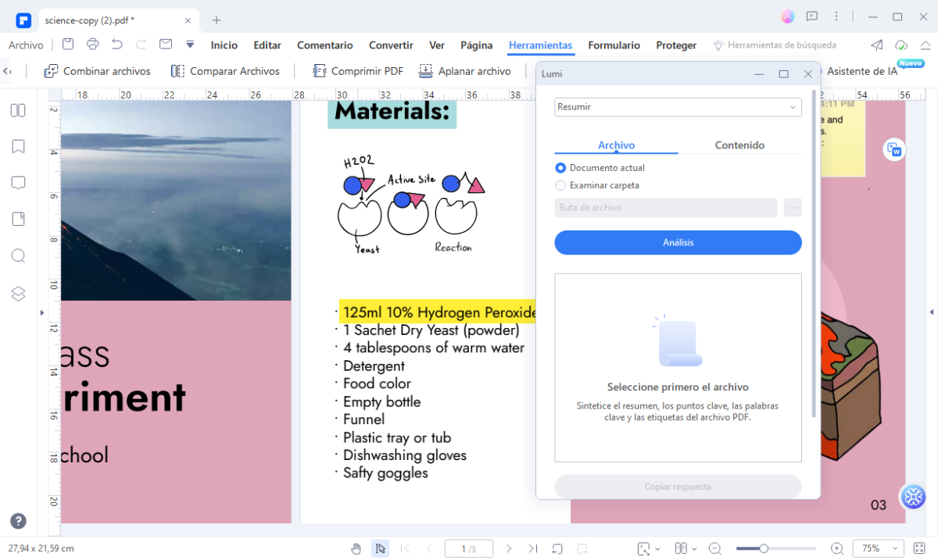Open the Comments panel in the sidebar
Viewport: 938px width, 560px height.
click(17, 182)
